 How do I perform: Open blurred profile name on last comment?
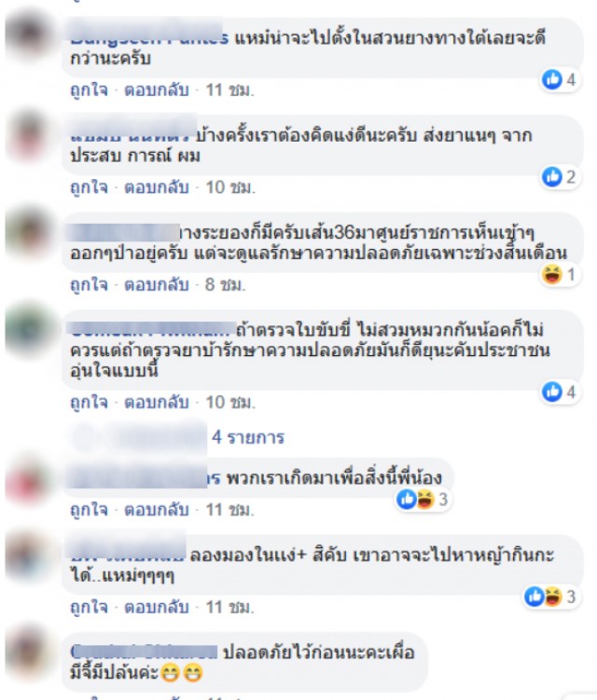[144, 652]
